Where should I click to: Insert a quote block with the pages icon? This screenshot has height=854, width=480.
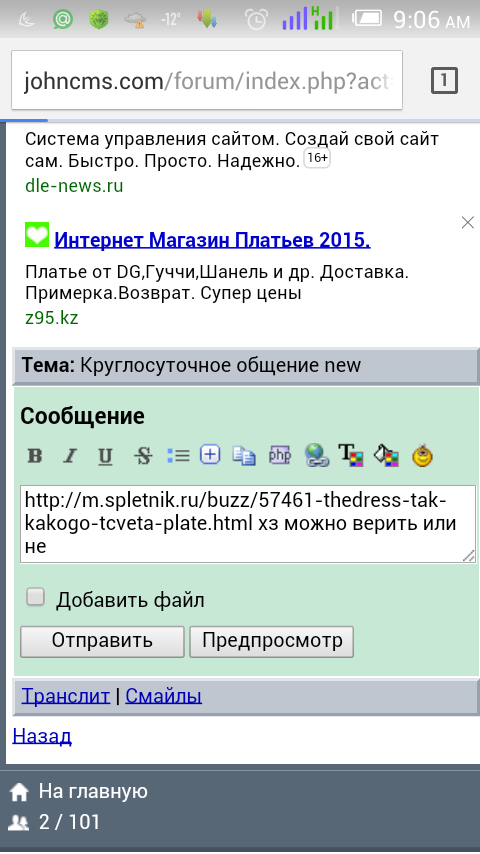[x=244, y=455]
